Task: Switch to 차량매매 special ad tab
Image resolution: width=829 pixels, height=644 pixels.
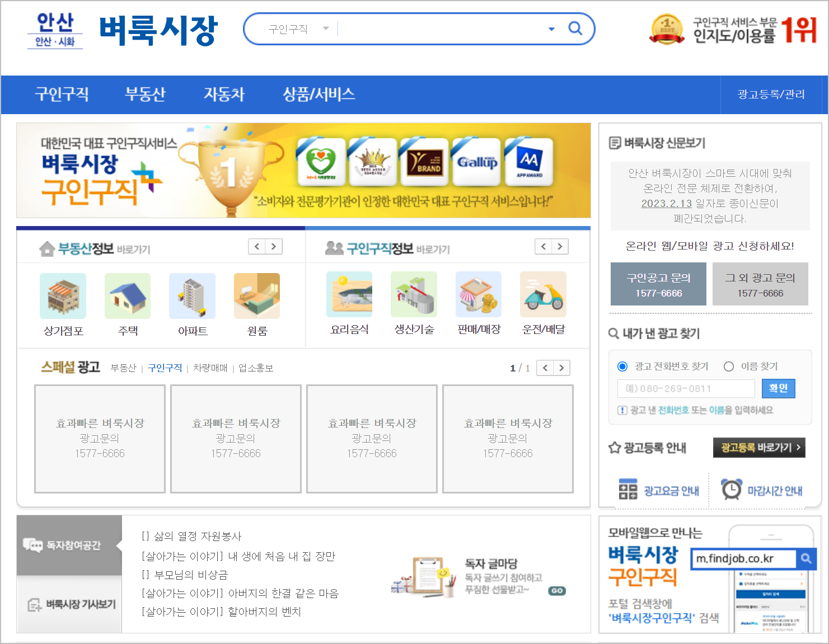Action: point(210,368)
